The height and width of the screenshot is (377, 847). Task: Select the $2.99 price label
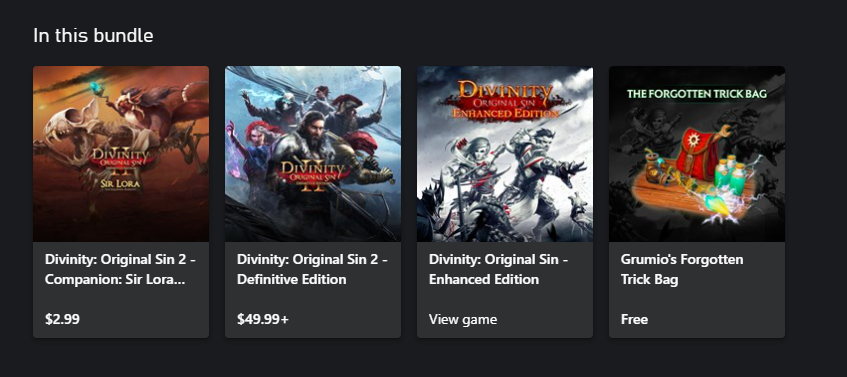(x=62, y=319)
